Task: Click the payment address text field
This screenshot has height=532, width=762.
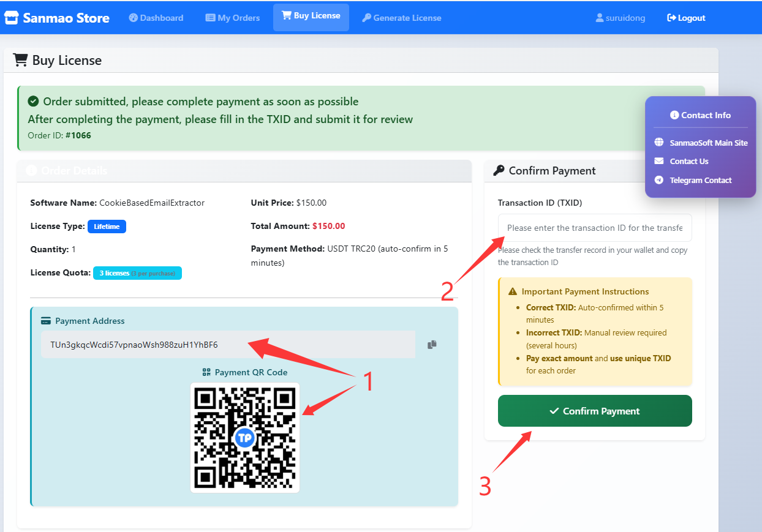Action: coord(227,345)
